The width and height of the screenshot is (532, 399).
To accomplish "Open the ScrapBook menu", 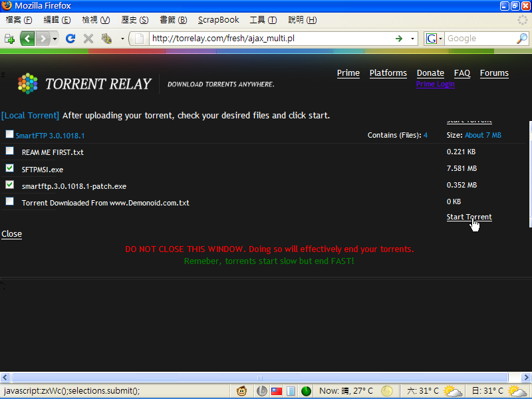I will (219, 20).
